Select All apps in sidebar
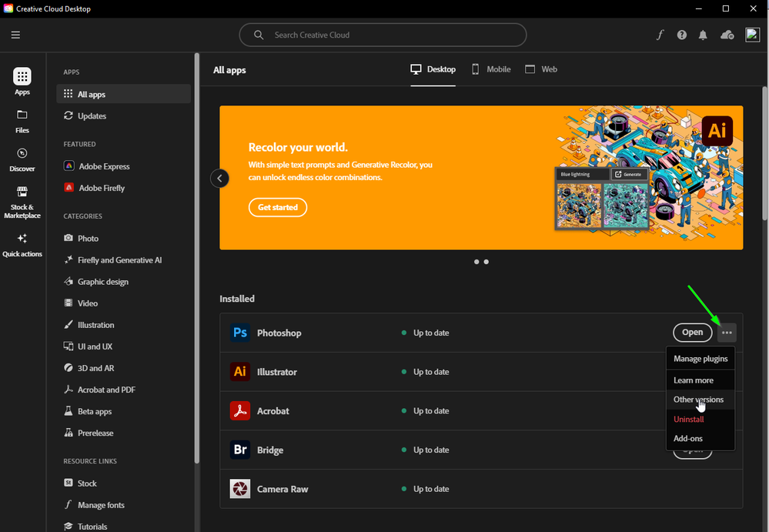 [x=123, y=94]
